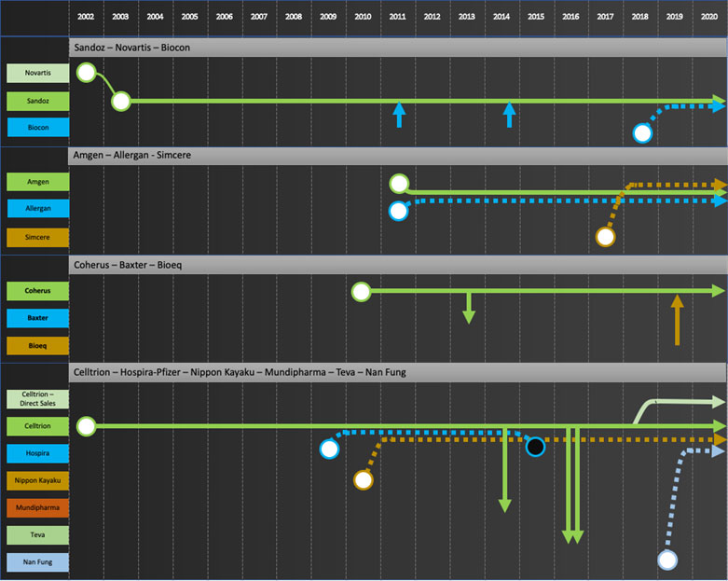This screenshot has height=581, width=728.
Task: Select the Simcere gold circle marker
Action: pos(606,237)
